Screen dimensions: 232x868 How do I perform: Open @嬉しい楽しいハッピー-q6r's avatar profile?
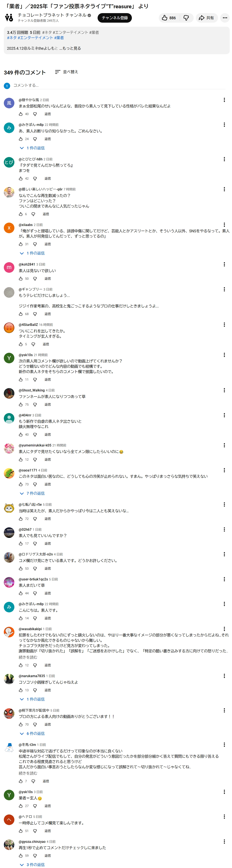point(9,192)
